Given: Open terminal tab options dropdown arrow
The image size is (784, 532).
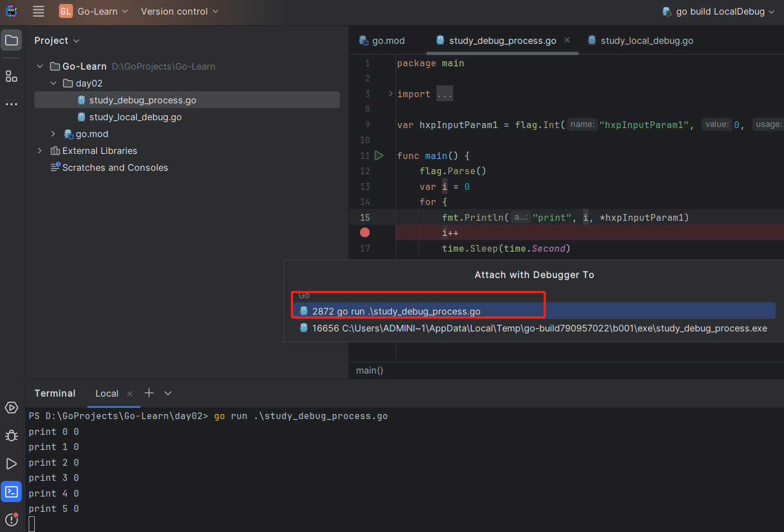Looking at the screenshot, I should pos(168,393).
